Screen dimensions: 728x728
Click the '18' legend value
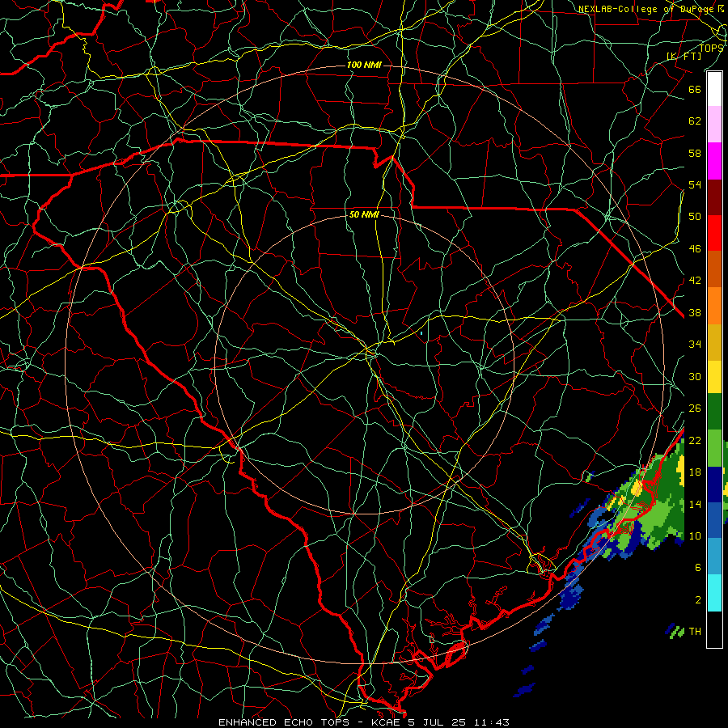[x=695, y=472]
